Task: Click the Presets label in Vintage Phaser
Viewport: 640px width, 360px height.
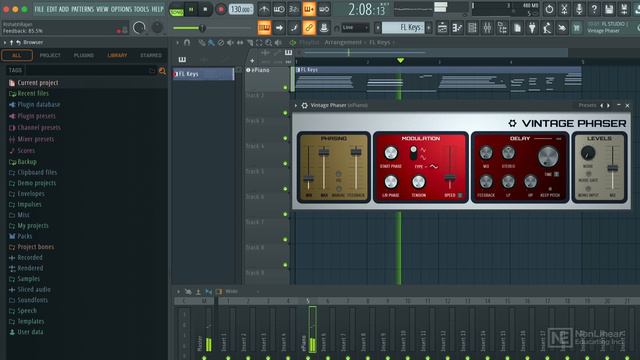Action: (x=587, y=105)
